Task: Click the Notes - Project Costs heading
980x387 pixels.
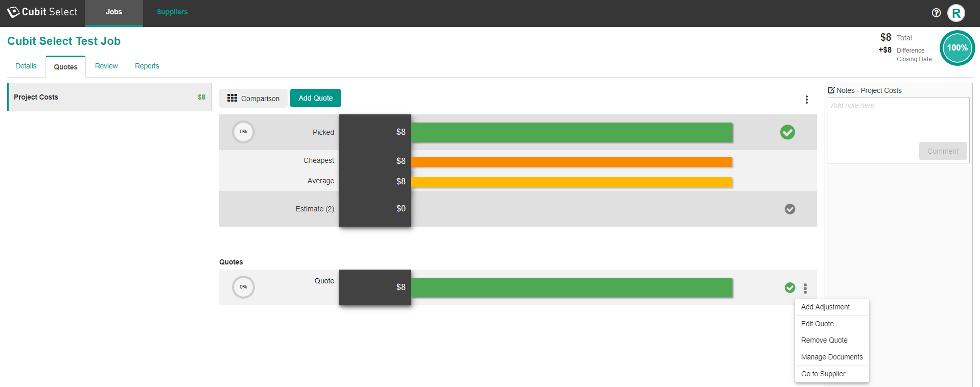Action: pyautogui.click(x=869, y=90)
